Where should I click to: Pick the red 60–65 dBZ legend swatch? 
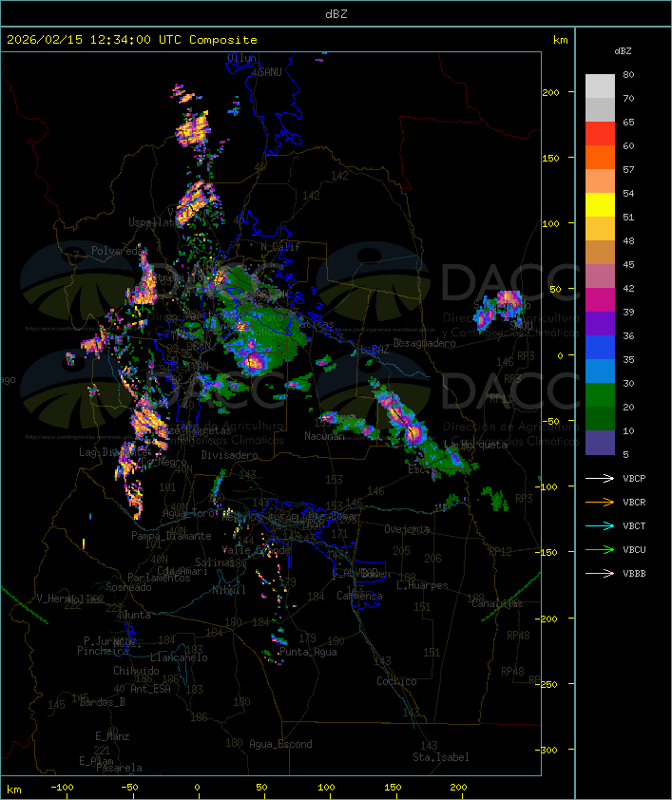click(600, 134)
